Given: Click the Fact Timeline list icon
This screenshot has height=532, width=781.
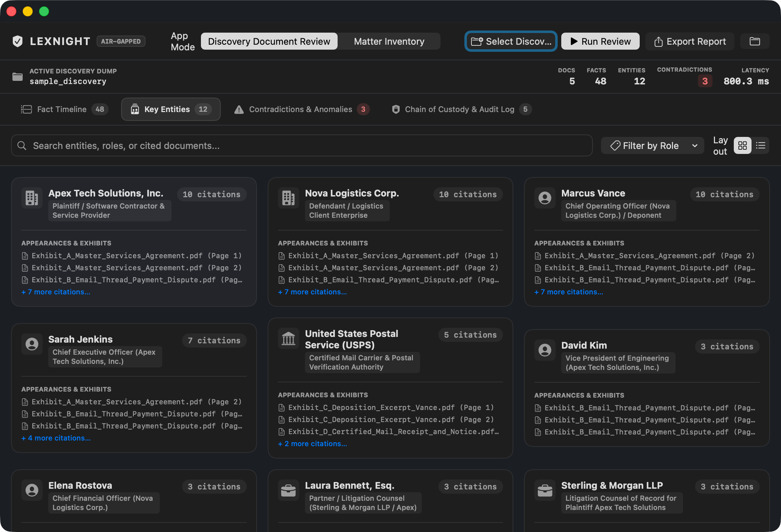Looking at the screenshot, I should click(x=26, y=109).
